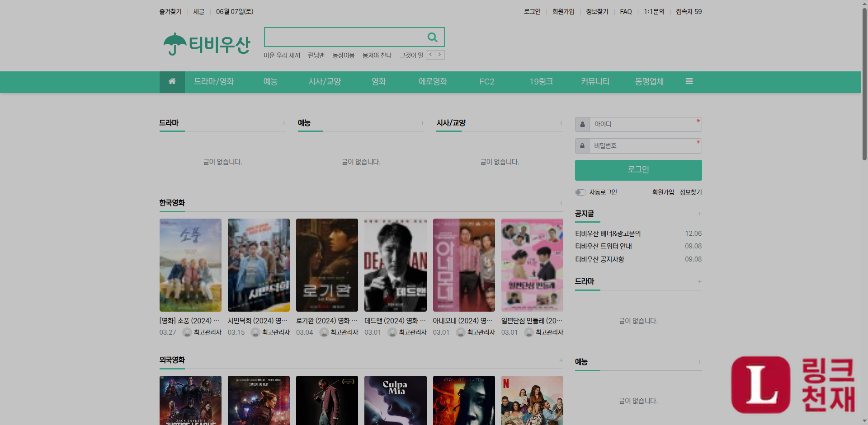This screenshot has height=425, width=868.
Task: Open the 커뮤니티 navigation menu
Action: pyautogui.click(x=595, y=82)
